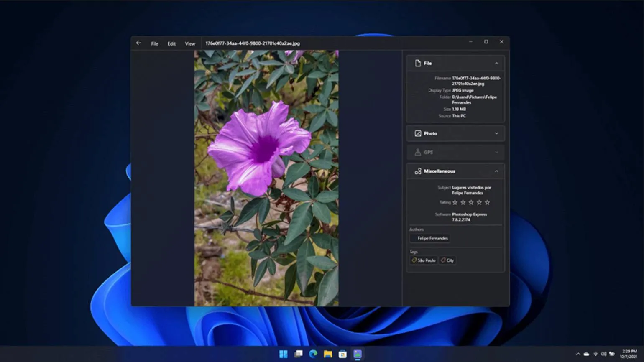Open Microsoft Edge from the taskbar
Screen dimensions: 644x362
coord(313,354)
